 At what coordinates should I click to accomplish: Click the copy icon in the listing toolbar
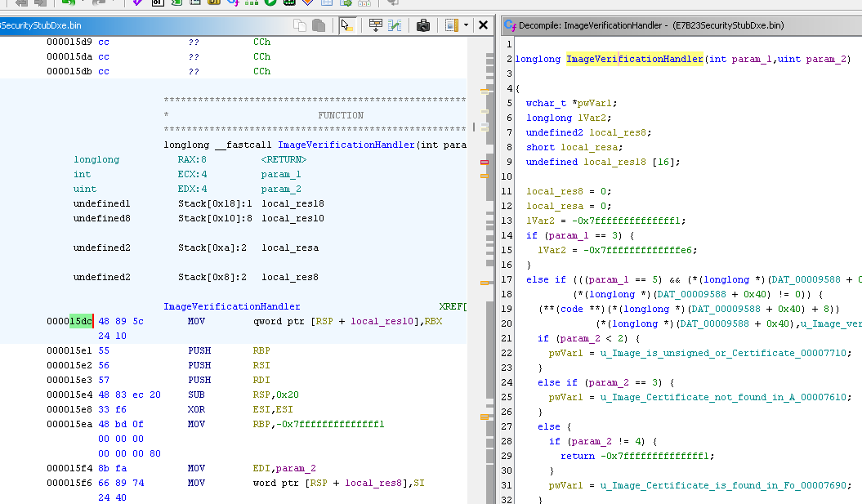pyautogui.click(x=300, y=25)
